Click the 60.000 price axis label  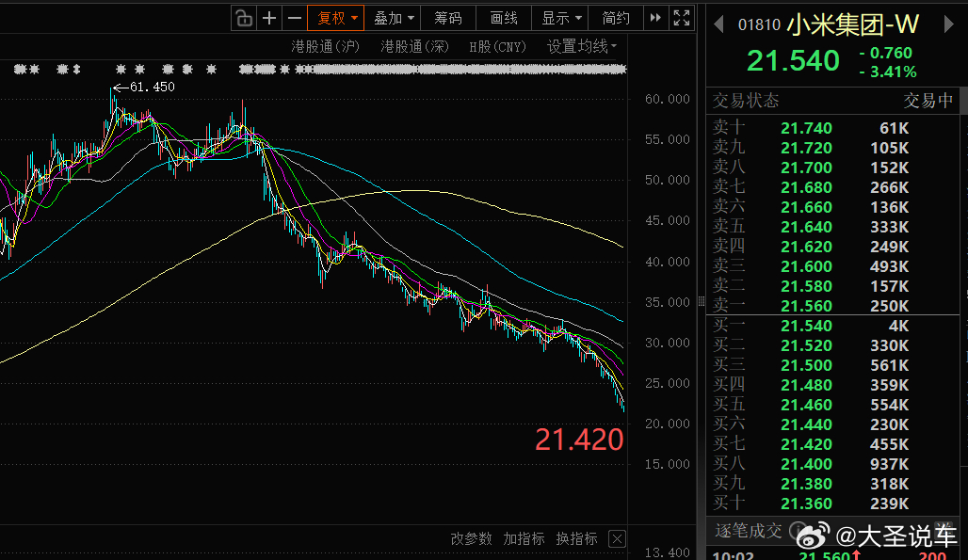tap(668, 99)
